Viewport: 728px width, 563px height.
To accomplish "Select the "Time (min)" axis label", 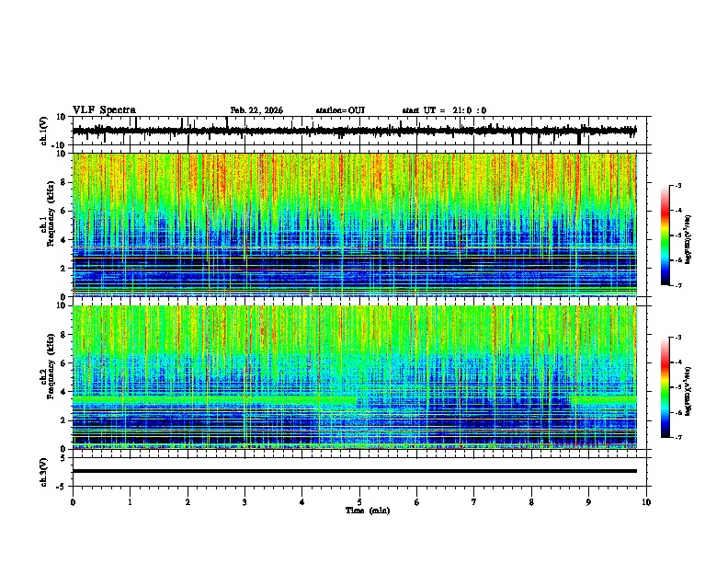I will click(368, 511).
